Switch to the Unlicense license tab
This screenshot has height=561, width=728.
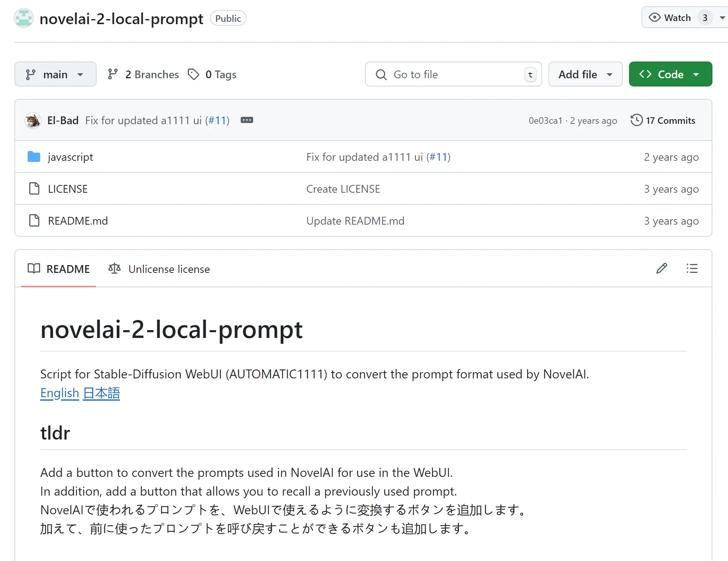coord(159,269)
